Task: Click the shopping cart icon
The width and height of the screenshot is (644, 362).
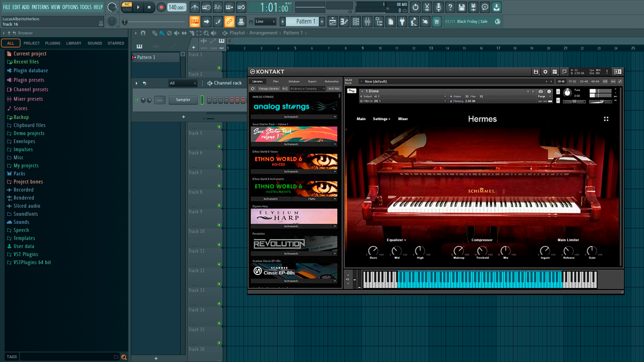Action: coord(437,22)
